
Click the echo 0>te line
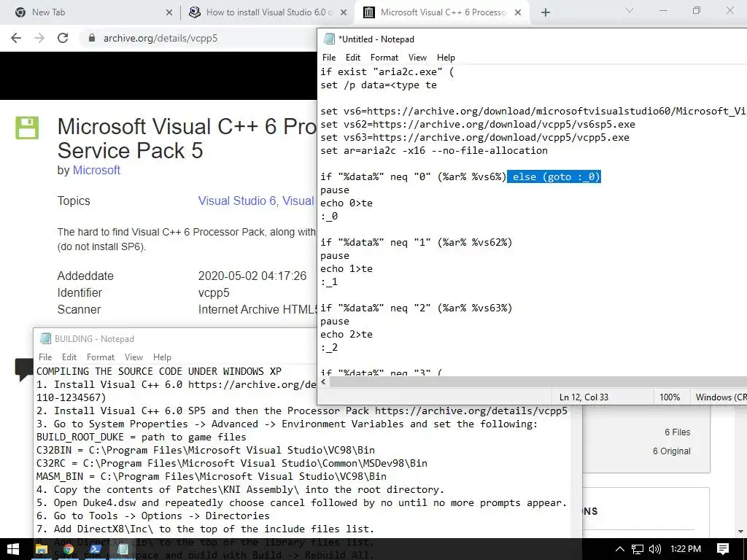pos(347,203)
